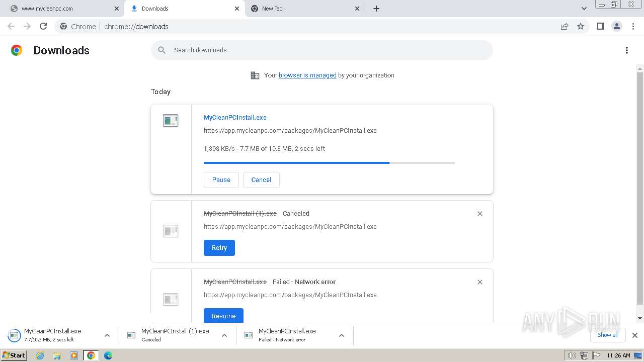Image resolution: width=644 pixels, height=362 pixels.
Task: Bookmark this tab with star icon
Action: point(581,26)
